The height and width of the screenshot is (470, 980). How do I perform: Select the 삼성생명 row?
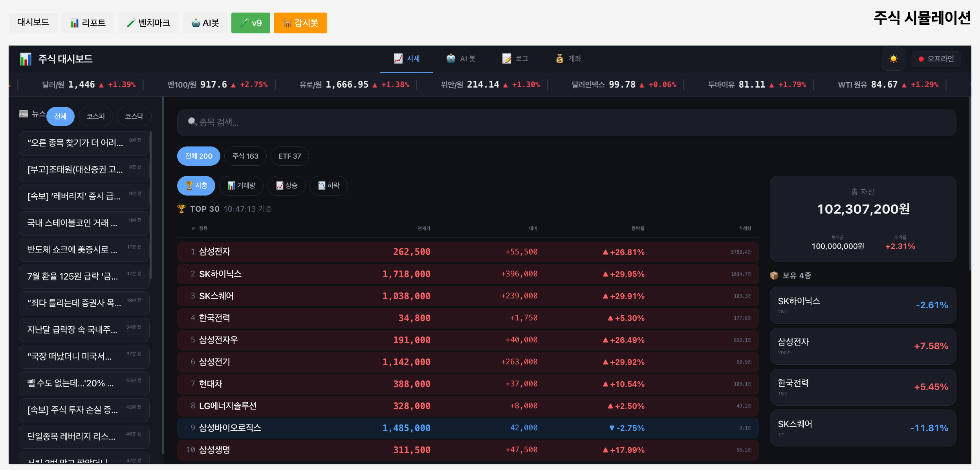pyautogui.click(x=468, y=450)
